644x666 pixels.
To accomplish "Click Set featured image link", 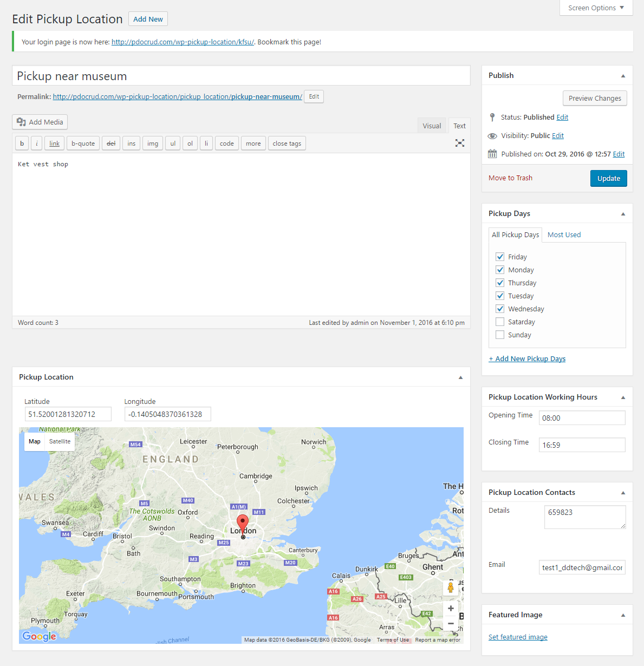I will pyautogui.click(x=518, y=637).
